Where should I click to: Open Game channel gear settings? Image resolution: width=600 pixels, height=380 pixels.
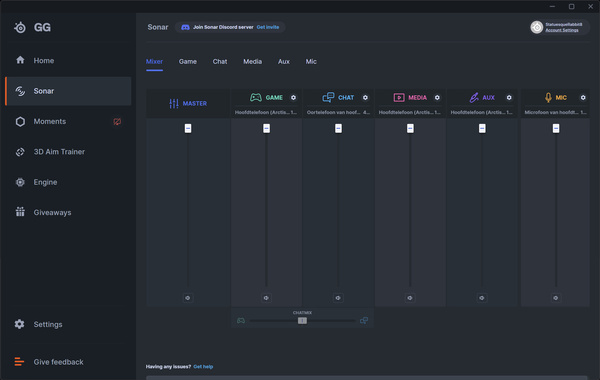pyautogui.click(x=293, y=98)
